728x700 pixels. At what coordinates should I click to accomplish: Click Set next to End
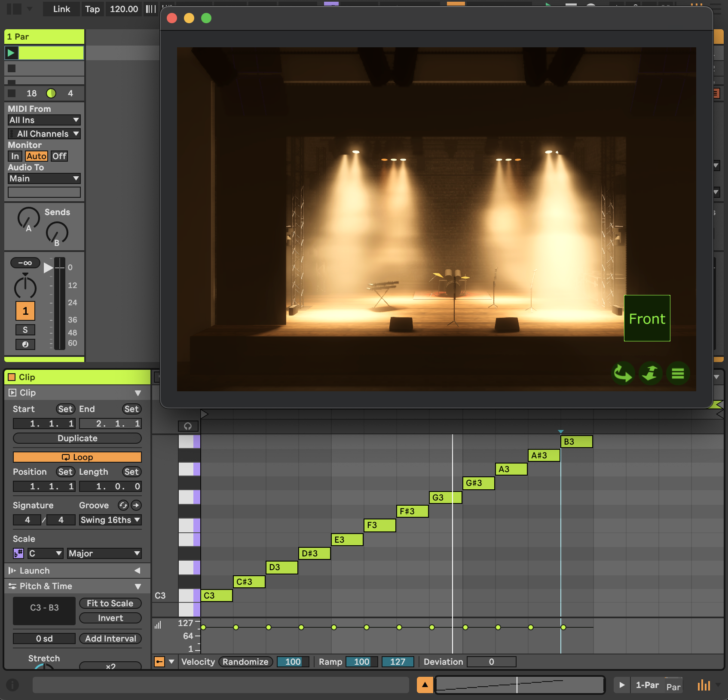tap(132, 409)
